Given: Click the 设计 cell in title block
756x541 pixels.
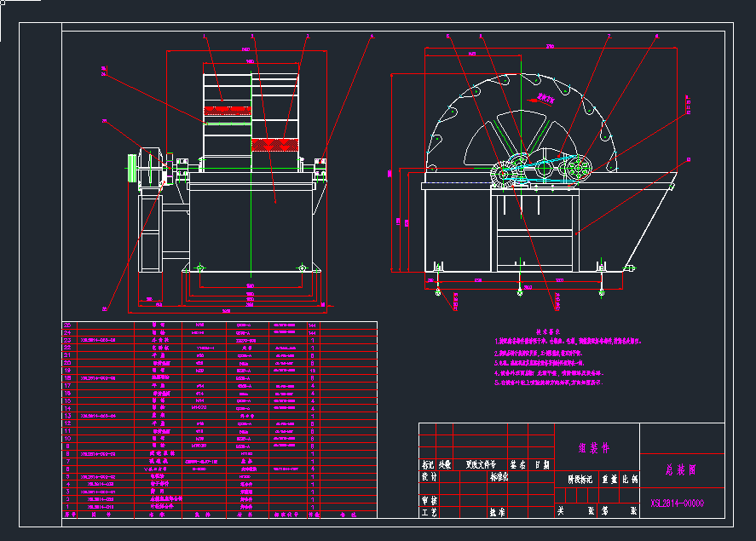Looking at the screenshot, I should 429,478.
